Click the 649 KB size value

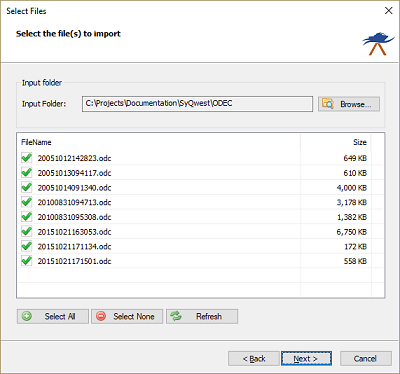(355, 158)
